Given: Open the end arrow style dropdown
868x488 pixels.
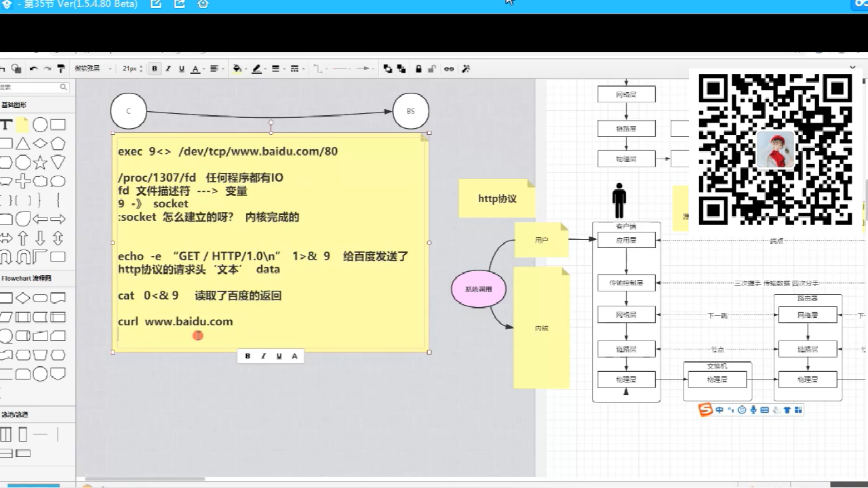Looking at the screenshot, I should click(366, 68).
